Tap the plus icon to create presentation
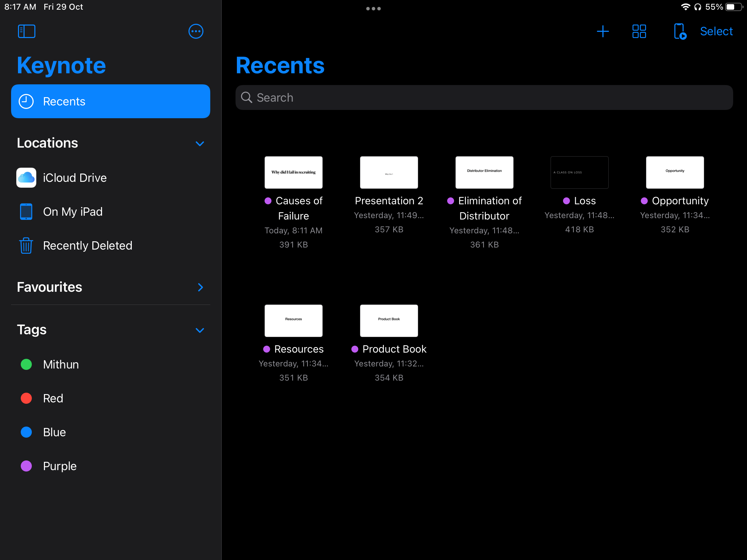 coord(603,31)
